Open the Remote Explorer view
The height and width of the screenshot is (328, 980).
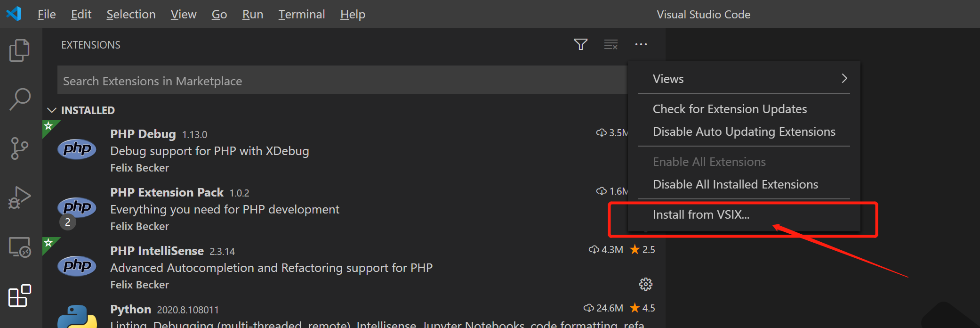point(20,247)
